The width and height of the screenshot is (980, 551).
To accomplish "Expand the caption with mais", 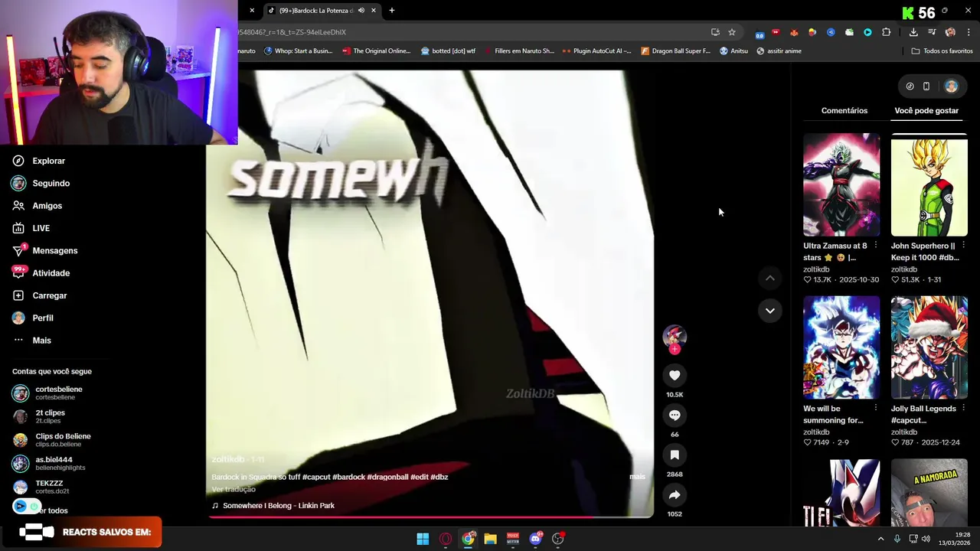I will [x=637, y=476].
